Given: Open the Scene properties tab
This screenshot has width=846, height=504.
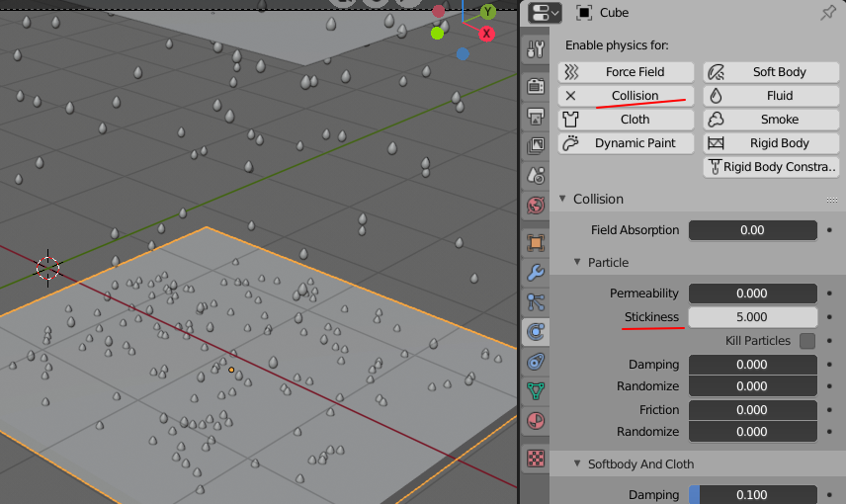Looking at the screenshot, I should pos(536,175).
